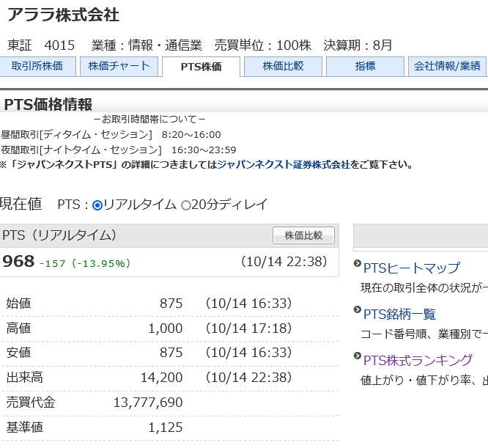488x448 pixels.
Task: Click the 基準値 value 1,125
Action: pyautogui.click(x=166, y=427)
